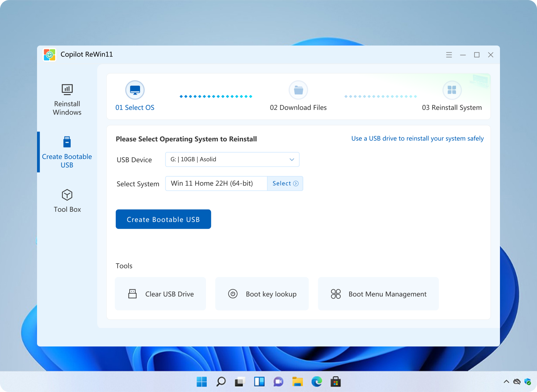Screen dimensions: 537x392
Task: Select the Create Bootable USB sidebar icon
Action: click(67, 142)
